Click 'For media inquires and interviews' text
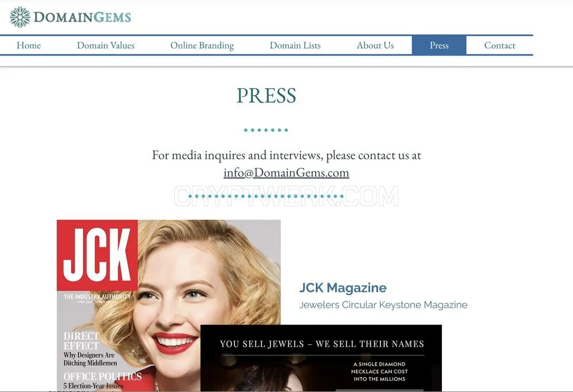Image resolution: width=573 pixels, height=392 pixels. point(286,155)
